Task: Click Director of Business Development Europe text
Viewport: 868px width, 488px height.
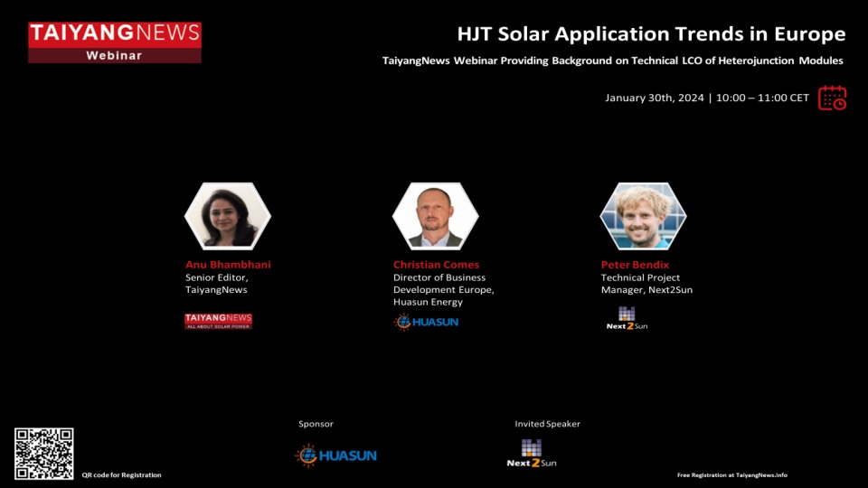Action: pyautogui.click(x=443, y=289)
